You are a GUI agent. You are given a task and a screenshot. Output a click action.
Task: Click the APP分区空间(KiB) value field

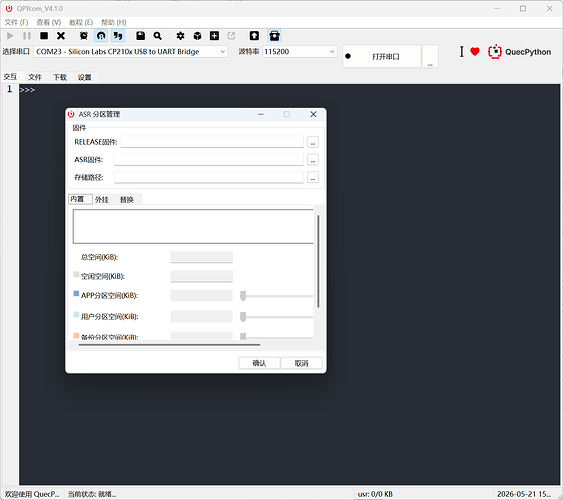pos(201,295)
